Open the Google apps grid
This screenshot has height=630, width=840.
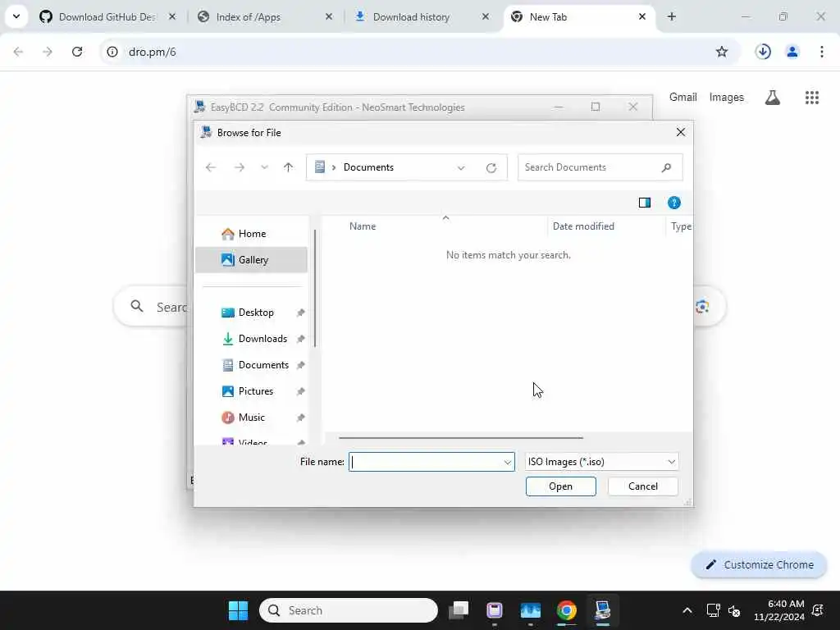click(812, 98)
